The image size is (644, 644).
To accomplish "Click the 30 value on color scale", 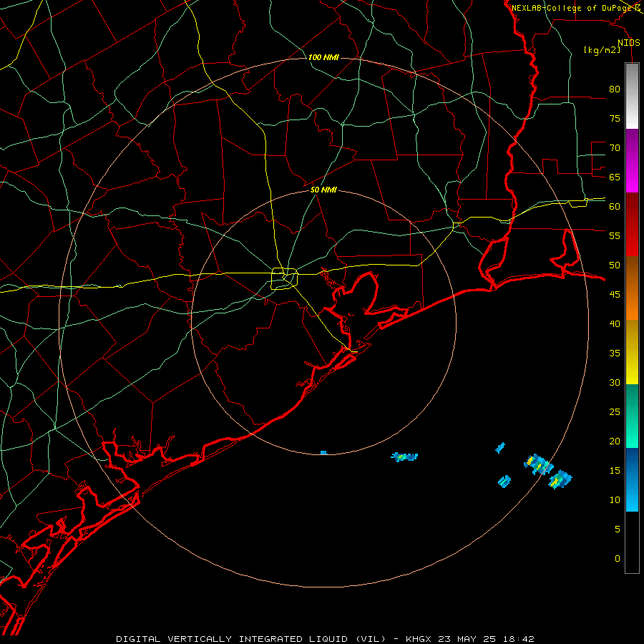I will coord(615,382).
